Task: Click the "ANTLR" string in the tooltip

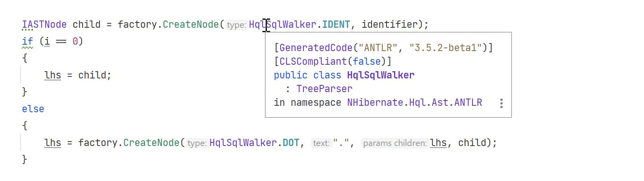Action: tap(378, 48)
